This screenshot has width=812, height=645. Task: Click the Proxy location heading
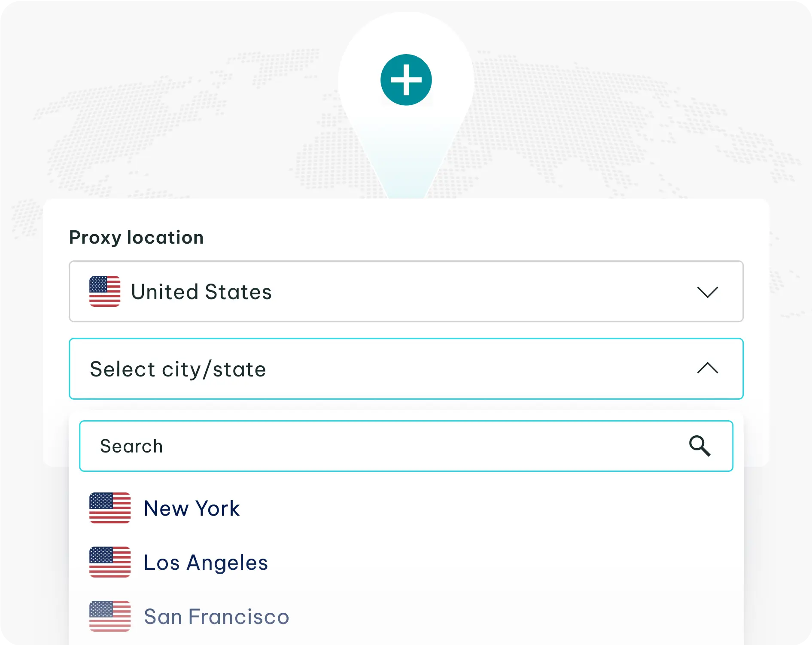136,237
